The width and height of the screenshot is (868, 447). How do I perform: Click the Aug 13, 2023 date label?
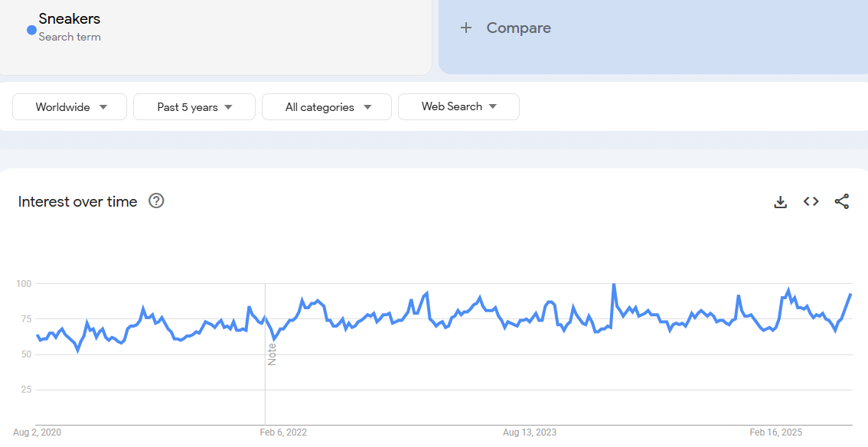pyautogui.click(x=530, y=432)
